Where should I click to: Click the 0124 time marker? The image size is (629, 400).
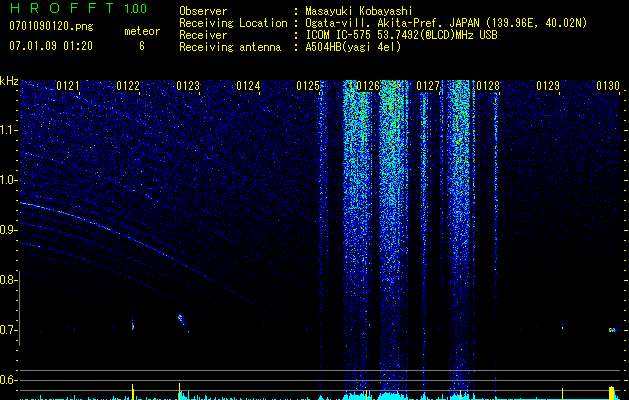(248, 86)
